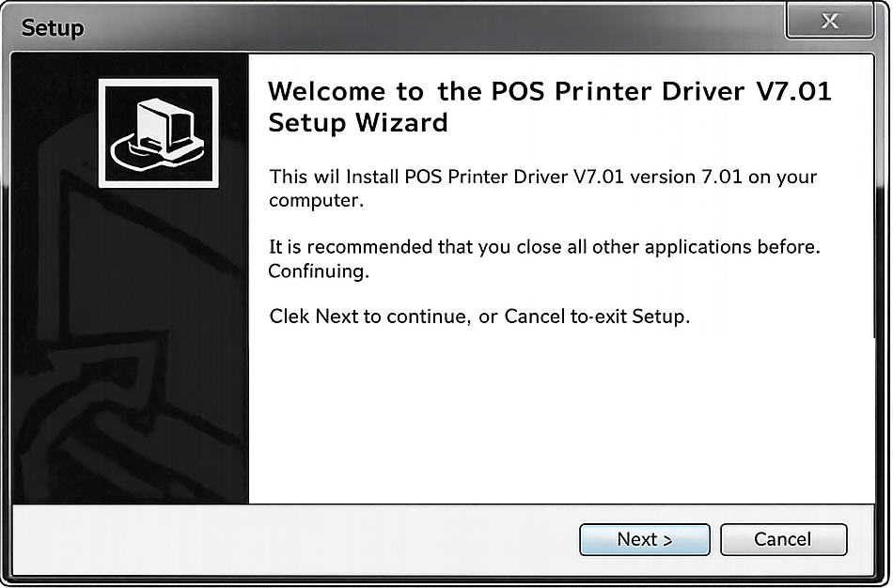Click the Next > button
Image resolution: width=893 pixels, height=588 pixels.
pos(645,539)
